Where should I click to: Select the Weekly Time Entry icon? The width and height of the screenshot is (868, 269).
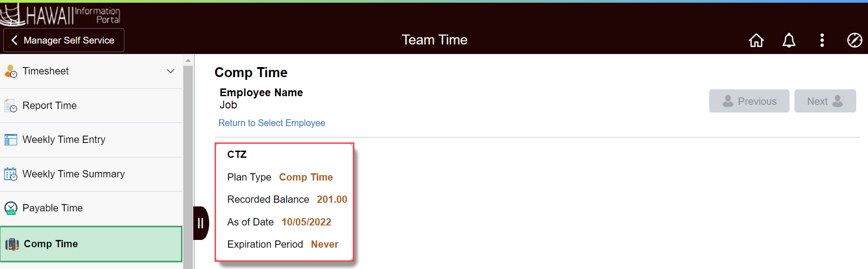click(11, 139)
